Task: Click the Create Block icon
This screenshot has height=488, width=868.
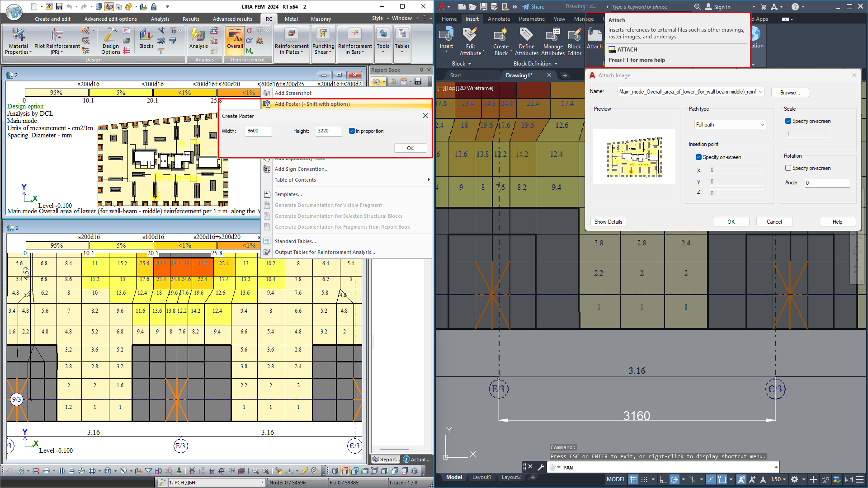Action: click(501, 35)
